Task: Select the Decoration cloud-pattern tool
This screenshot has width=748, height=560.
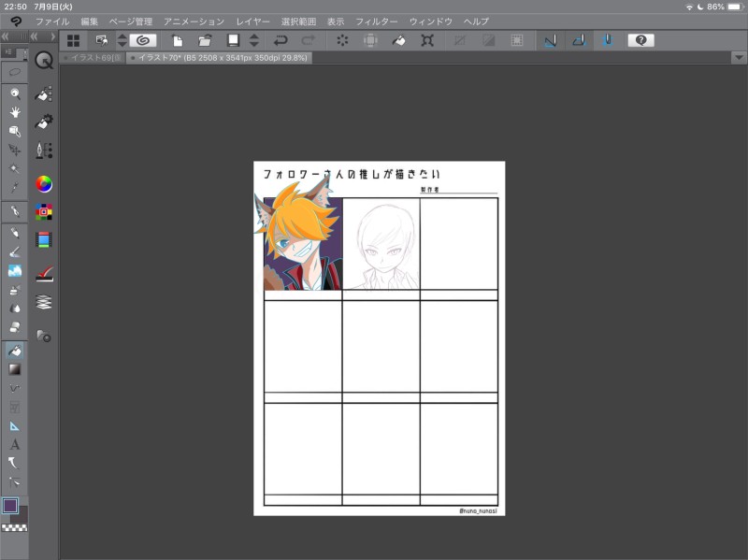Action: 15,270
